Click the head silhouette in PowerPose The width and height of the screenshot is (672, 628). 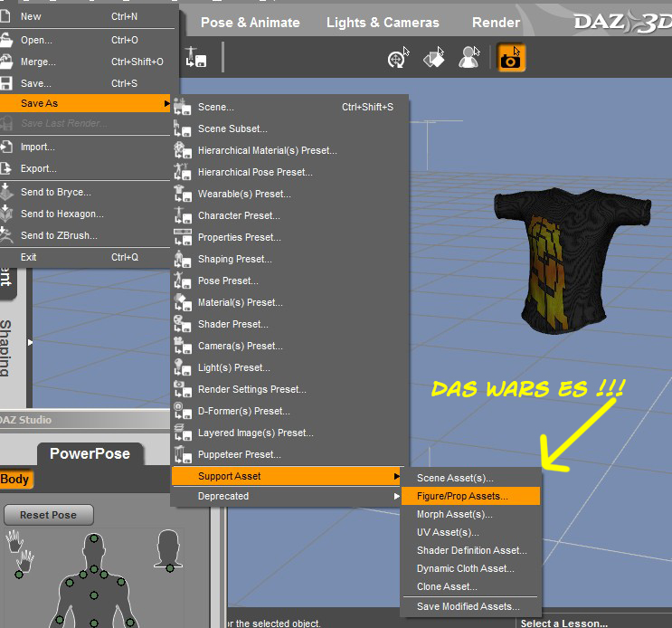[168, 550]
